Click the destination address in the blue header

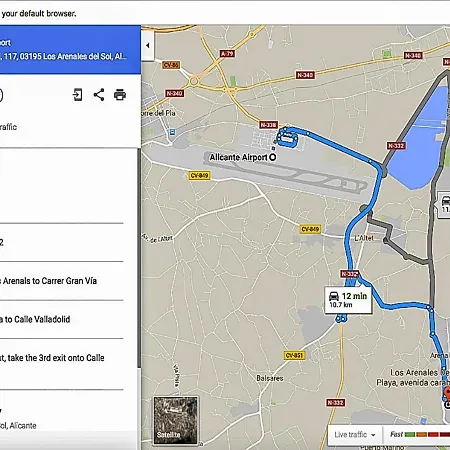(x=63, y=56)
